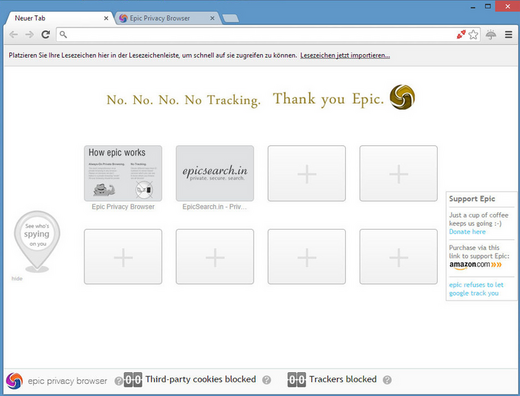Click the help icon beside epic privacy browser
520x396 pixels.
[x=118, y=381]
